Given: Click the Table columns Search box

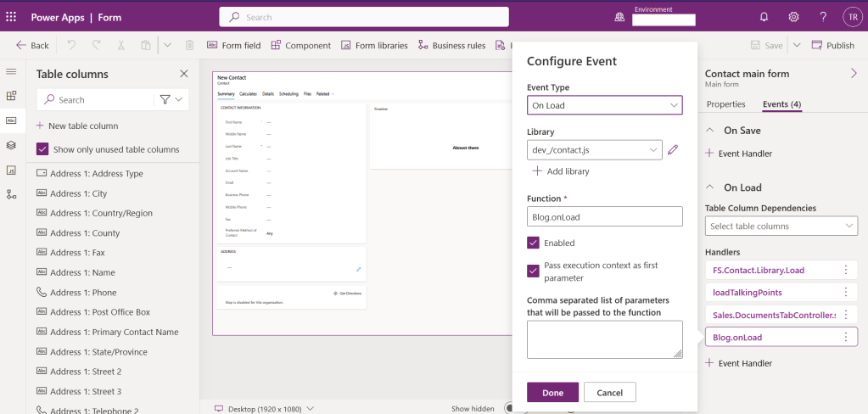Looking at the screenshot, I should [95, 99].
